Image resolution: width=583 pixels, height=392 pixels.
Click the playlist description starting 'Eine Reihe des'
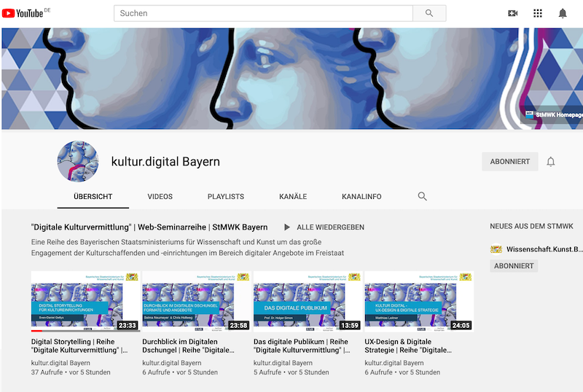coord(187,247)
